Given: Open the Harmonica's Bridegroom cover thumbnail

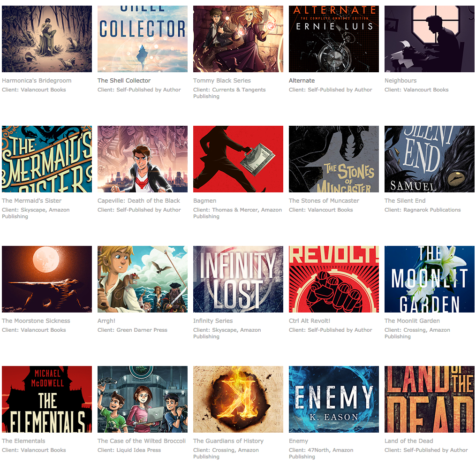Looking at the screenshot, I should click(47, 39).
